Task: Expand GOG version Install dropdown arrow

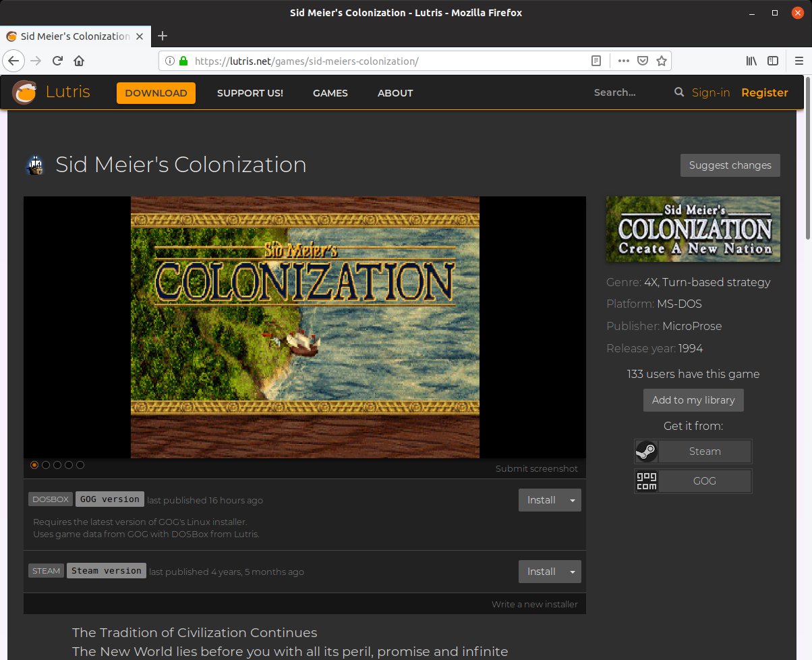Action: pos(573,500)
